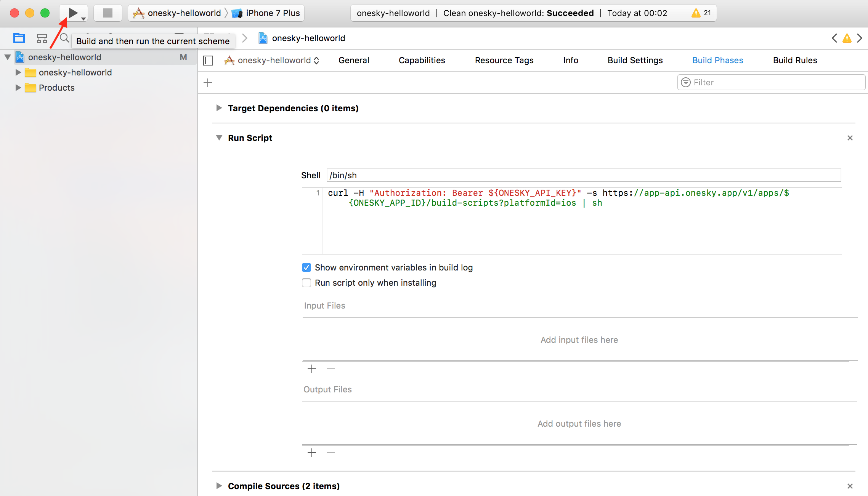Click 'Add input files here' placeholder

[579, 340]
